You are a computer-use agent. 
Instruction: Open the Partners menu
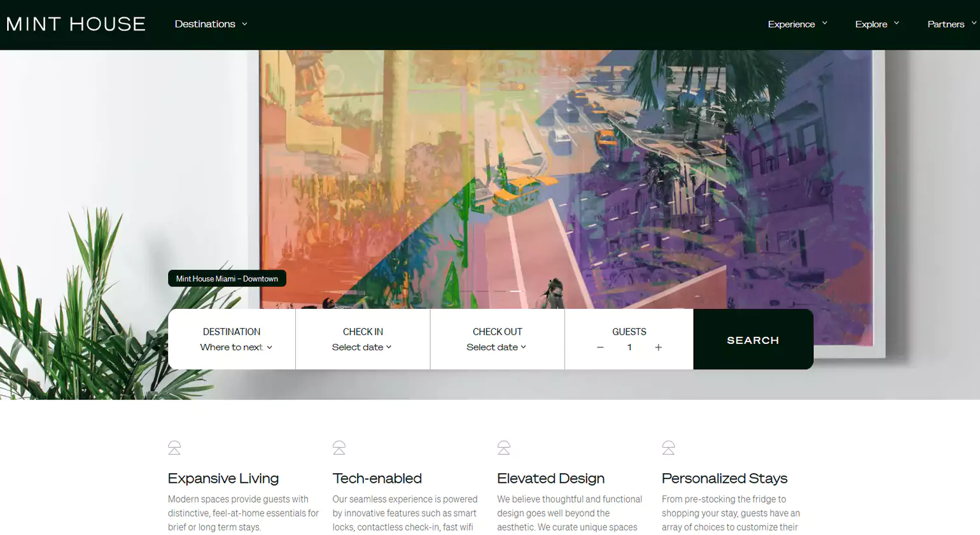951,24
